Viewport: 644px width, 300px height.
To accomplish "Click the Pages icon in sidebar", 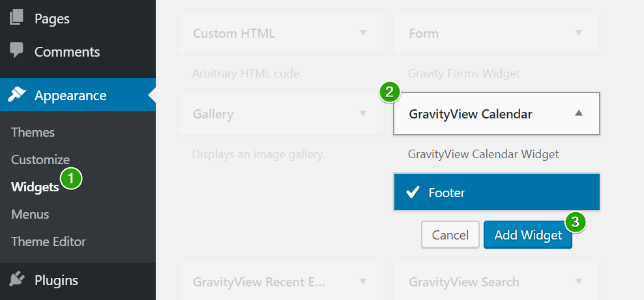I will point(16,18).
